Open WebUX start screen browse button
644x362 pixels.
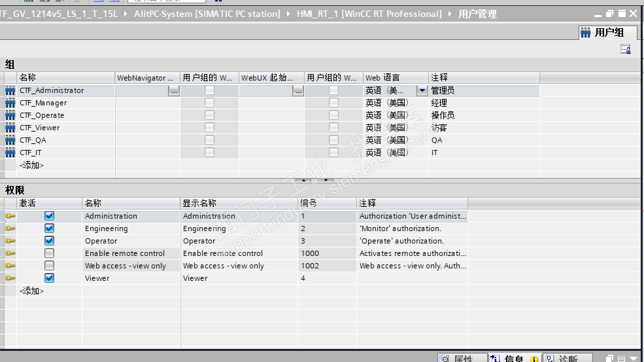click(x=299, y=91)
